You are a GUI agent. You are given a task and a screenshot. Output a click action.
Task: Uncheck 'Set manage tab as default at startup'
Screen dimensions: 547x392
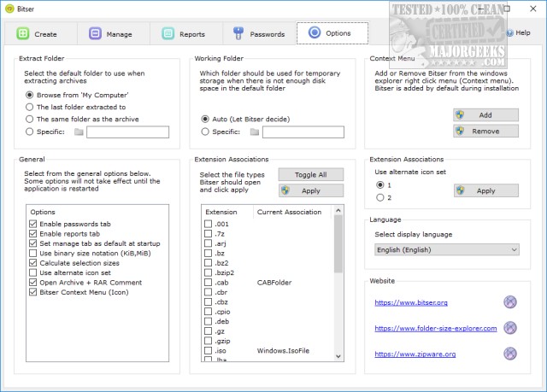pyautogui.click(x=33, y=243)
